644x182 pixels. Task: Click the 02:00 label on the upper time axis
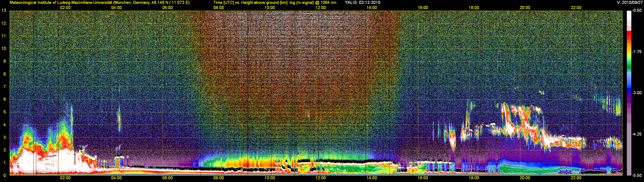pos(65,8)
